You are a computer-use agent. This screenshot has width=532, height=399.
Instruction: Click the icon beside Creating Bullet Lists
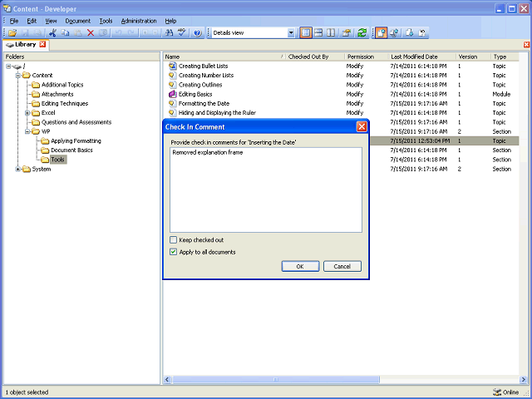(173, 66)
